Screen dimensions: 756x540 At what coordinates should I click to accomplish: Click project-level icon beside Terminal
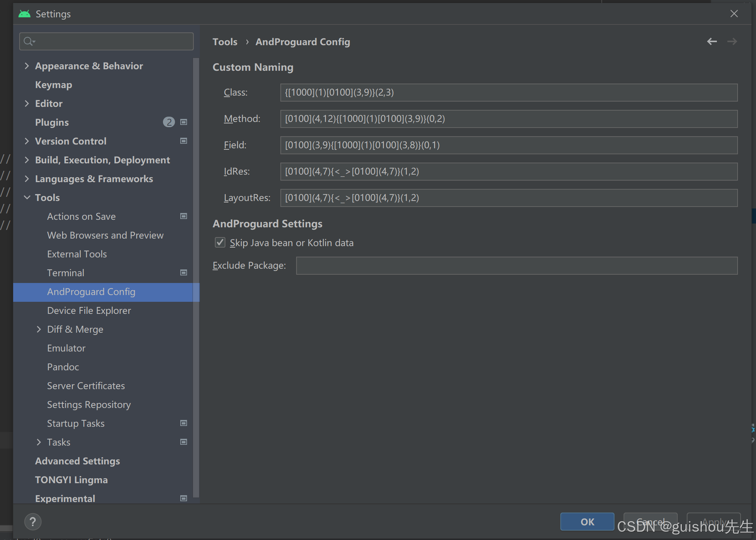pyautogui.click(x=184, y=272)
